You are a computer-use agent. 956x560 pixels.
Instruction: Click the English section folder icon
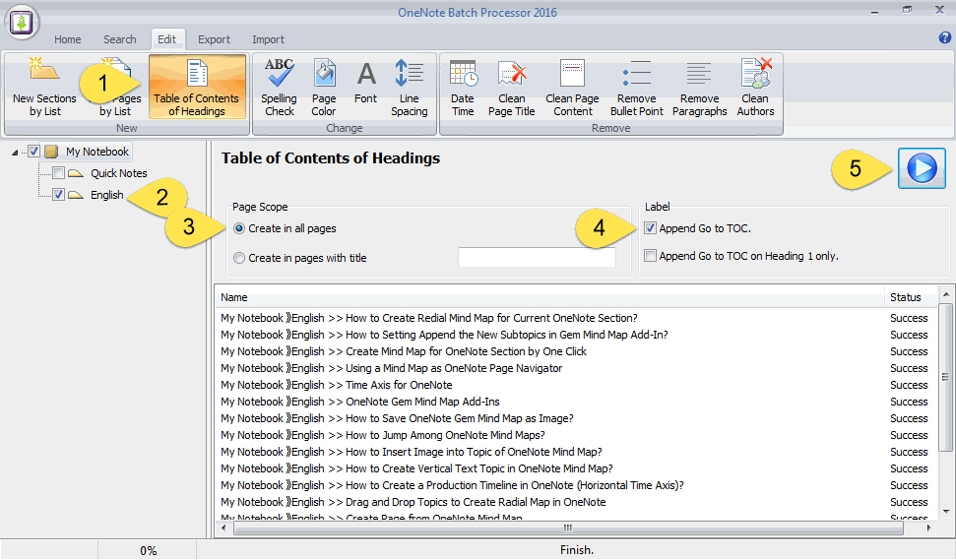[x=76, y=195]
